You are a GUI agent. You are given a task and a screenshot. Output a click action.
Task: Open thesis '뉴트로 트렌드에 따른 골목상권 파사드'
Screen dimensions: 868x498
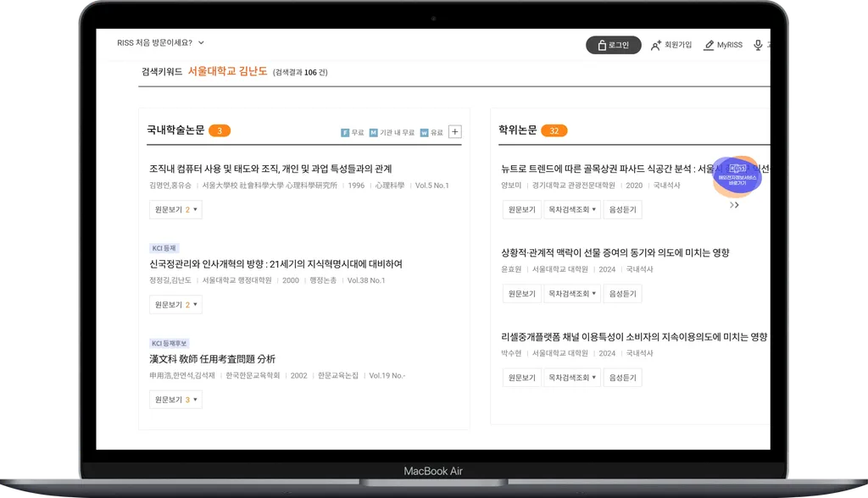[x=635, y=169]
